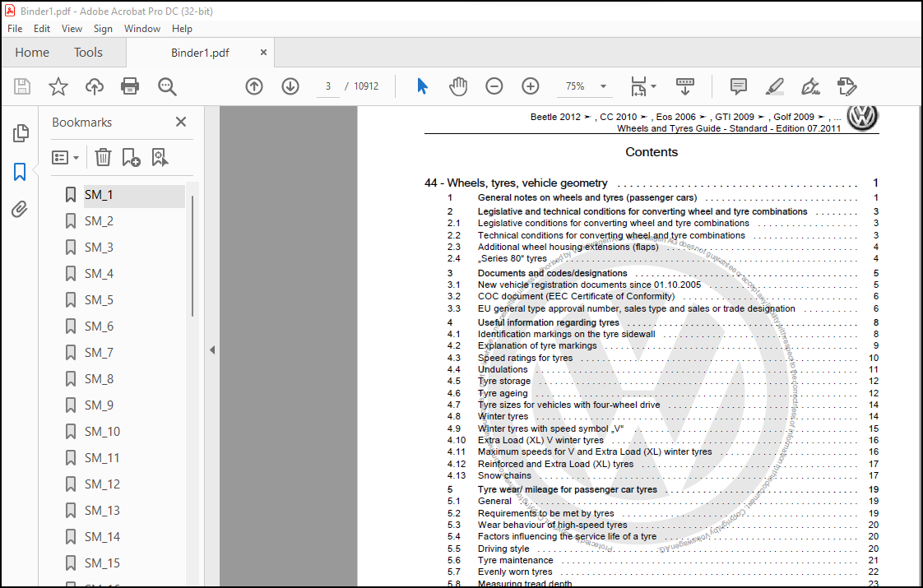
Task: Zoom out with minus icon
Action: [494, 86]
